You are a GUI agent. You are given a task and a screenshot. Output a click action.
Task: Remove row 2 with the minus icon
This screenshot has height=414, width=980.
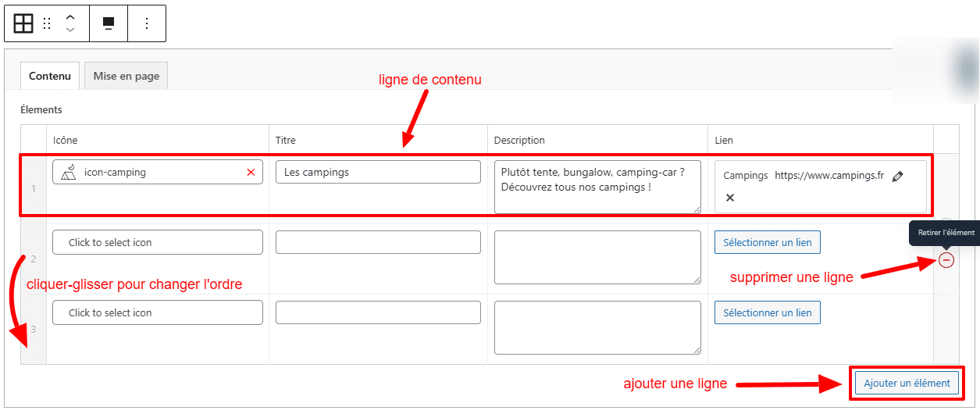(946, 260)
